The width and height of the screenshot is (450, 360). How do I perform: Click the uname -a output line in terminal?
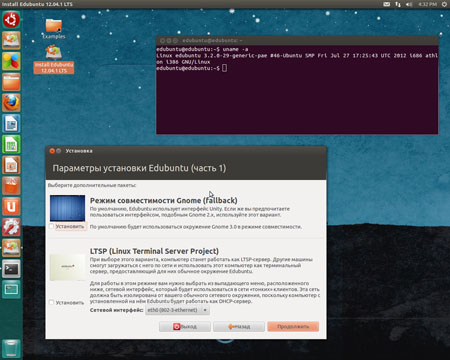point(297,59)
